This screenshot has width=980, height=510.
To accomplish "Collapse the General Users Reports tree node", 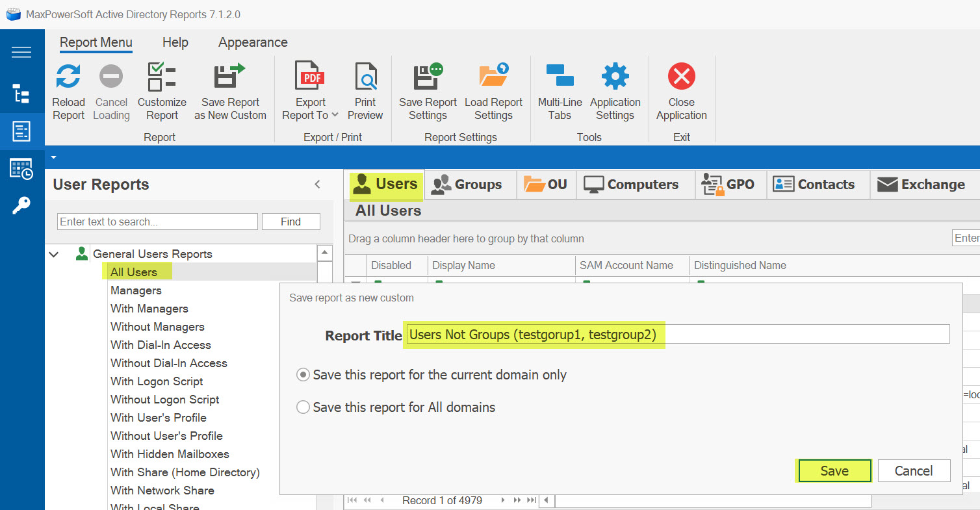I will [x=54, y=254].
